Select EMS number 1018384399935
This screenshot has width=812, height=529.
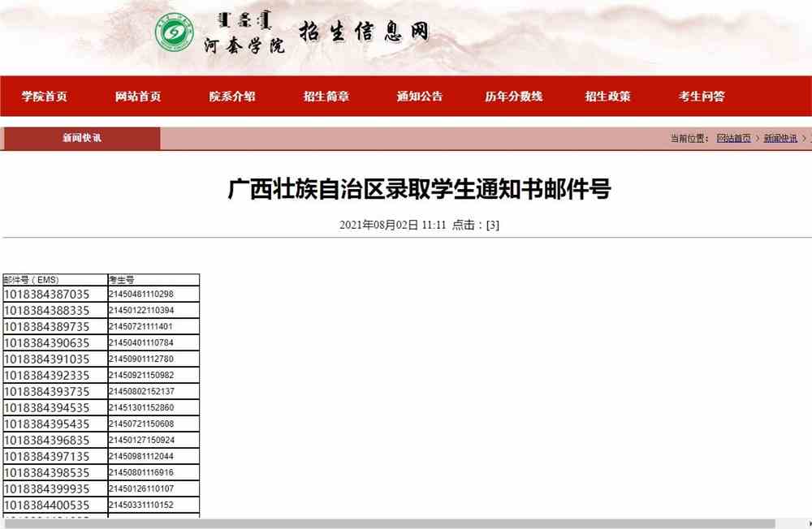coord(46,489)
